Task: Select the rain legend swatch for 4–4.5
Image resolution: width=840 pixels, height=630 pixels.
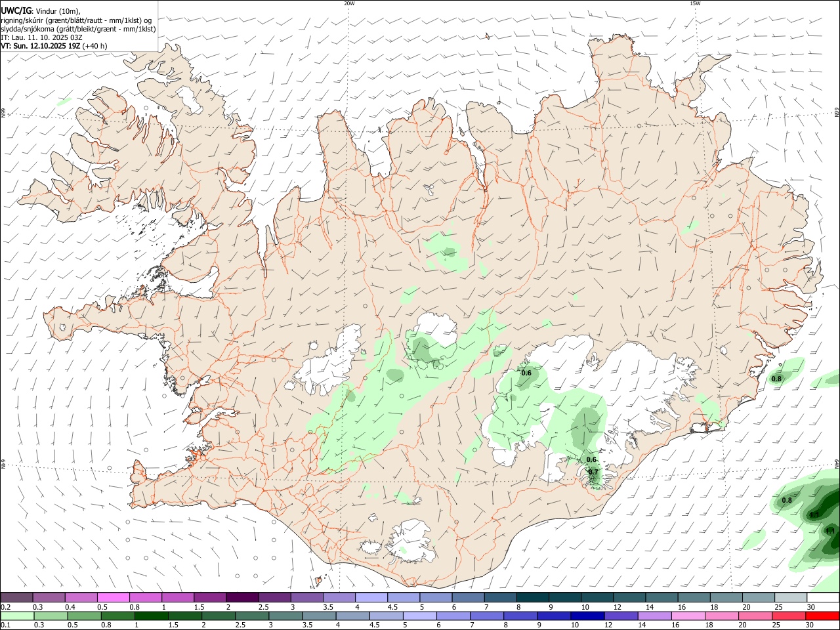Action: pyautogui.click(x=352, y=616)
